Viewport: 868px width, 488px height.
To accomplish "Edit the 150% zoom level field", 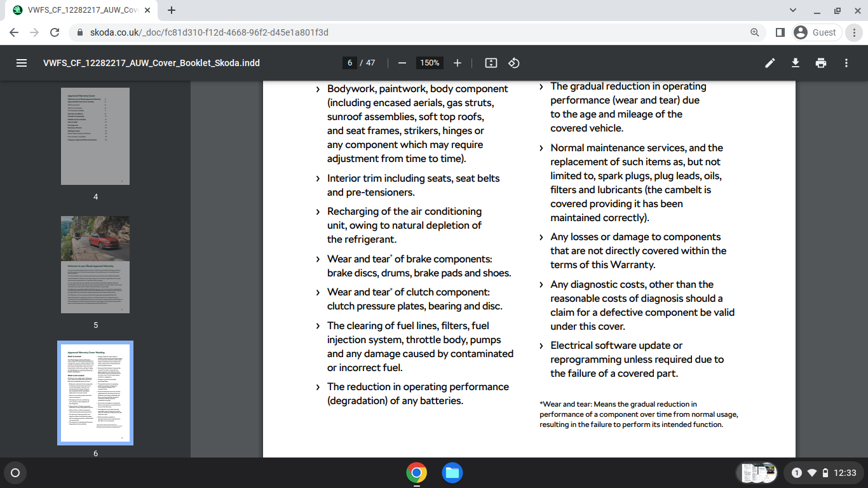I will point(430,63).
